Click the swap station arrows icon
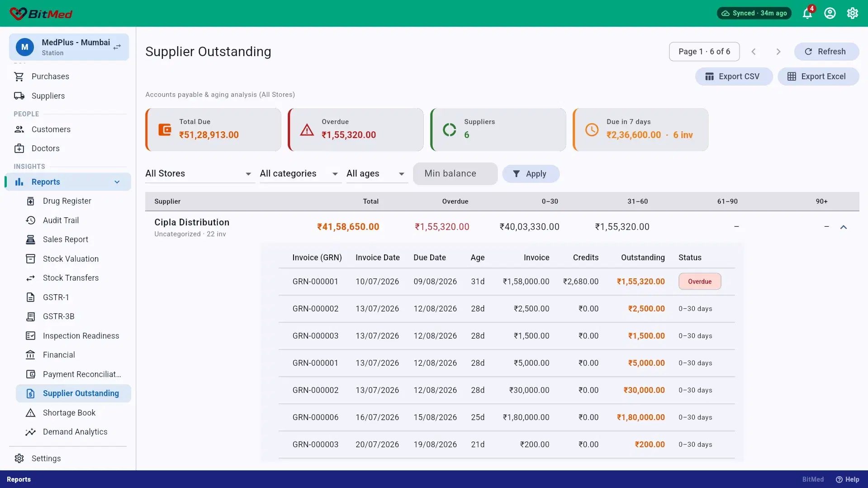This screenshot has height=488, width=868. pos(117,47)
